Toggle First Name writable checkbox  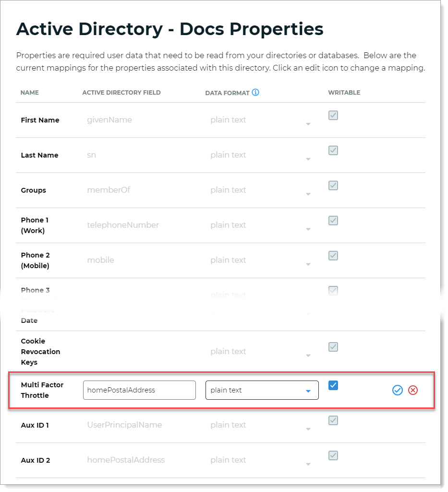[333, 115]
